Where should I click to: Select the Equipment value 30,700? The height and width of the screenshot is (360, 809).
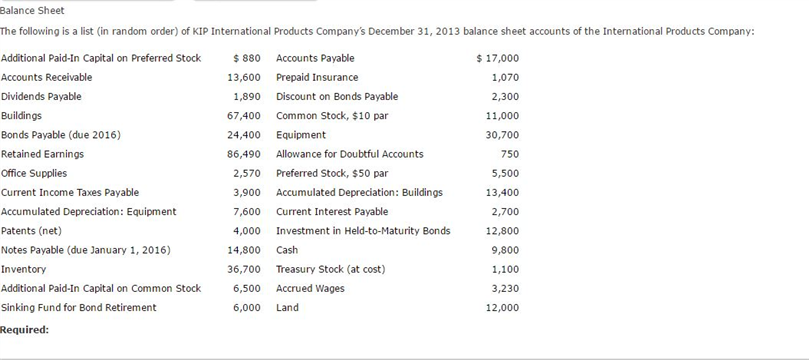click(x=503, y=135)
